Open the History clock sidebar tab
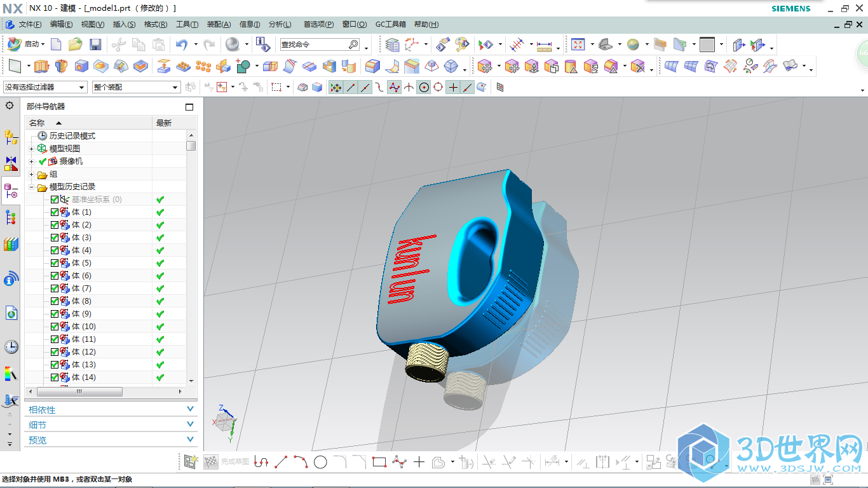This screenshot has height=488, width=868. pyautogui.click(x=11, y=346)
